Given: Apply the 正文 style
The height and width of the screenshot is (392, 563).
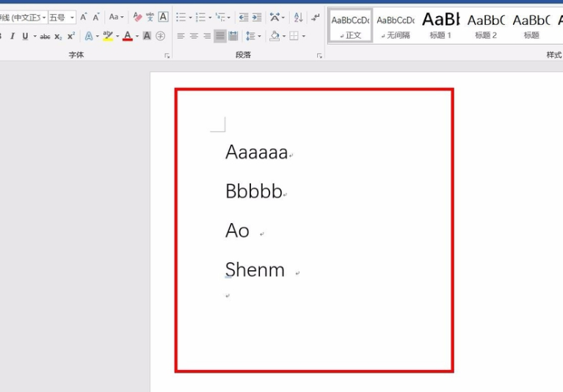Looking at the screenshot, I should tap(350, 26).
